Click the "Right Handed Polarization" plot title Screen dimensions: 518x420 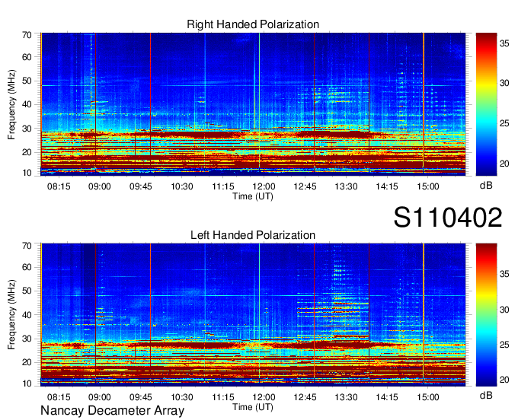253,24
